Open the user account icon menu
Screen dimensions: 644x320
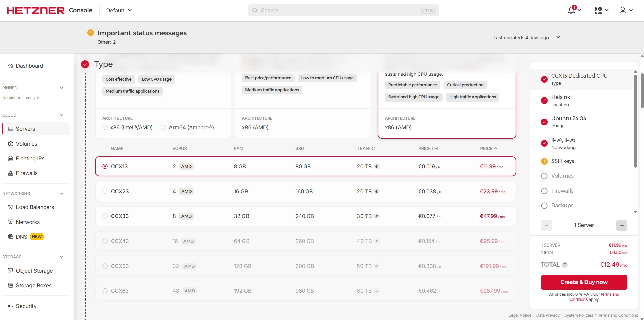pyautogui.click(x=623, y=10)
